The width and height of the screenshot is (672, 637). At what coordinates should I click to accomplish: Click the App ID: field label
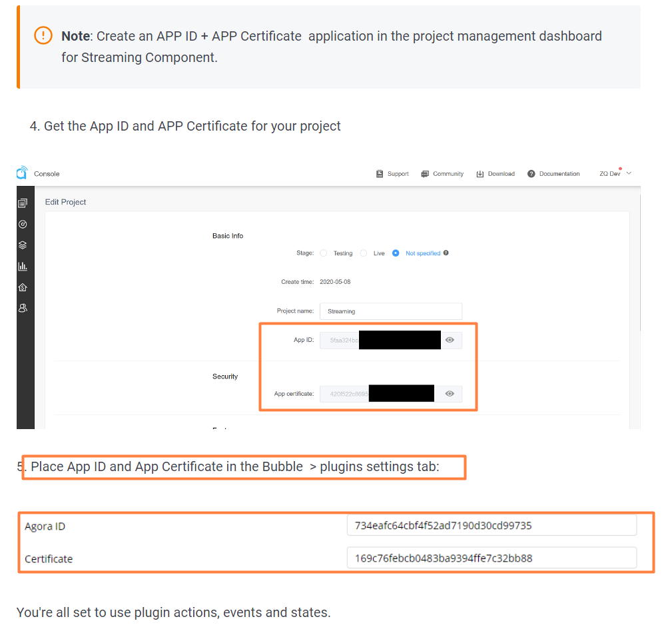tap(304, 340)
